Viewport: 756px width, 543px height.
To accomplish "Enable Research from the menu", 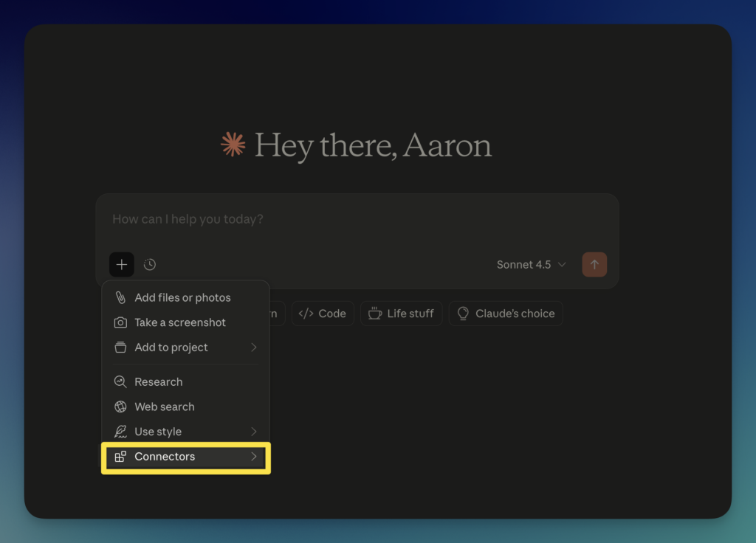I will pyautogui.click(x=185, y=382).
